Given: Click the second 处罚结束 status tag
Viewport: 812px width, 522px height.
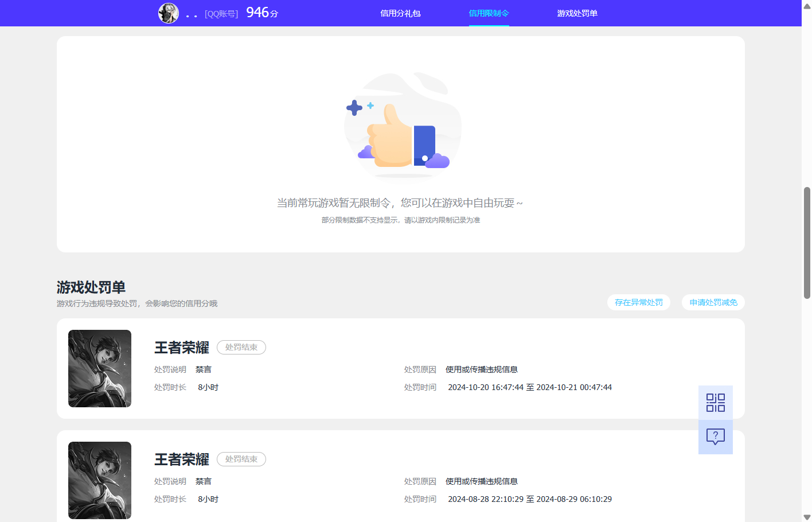Looking at the screenshot, I should 241,459.
